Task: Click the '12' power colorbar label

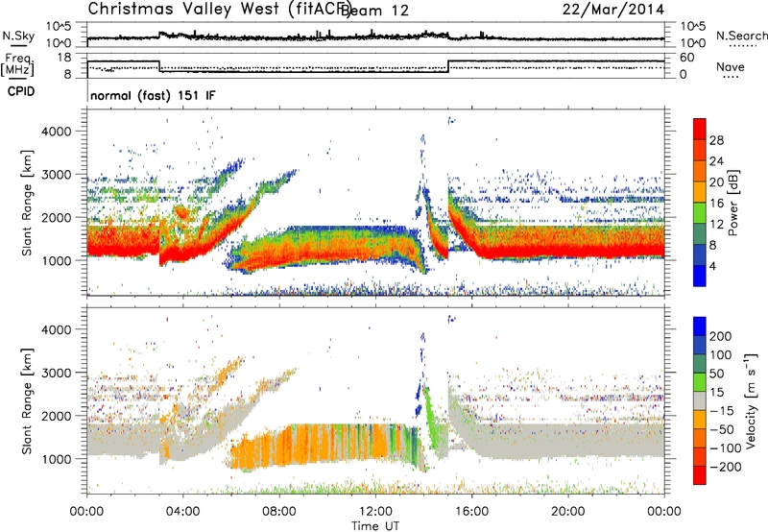Action: tap(716, 225)
